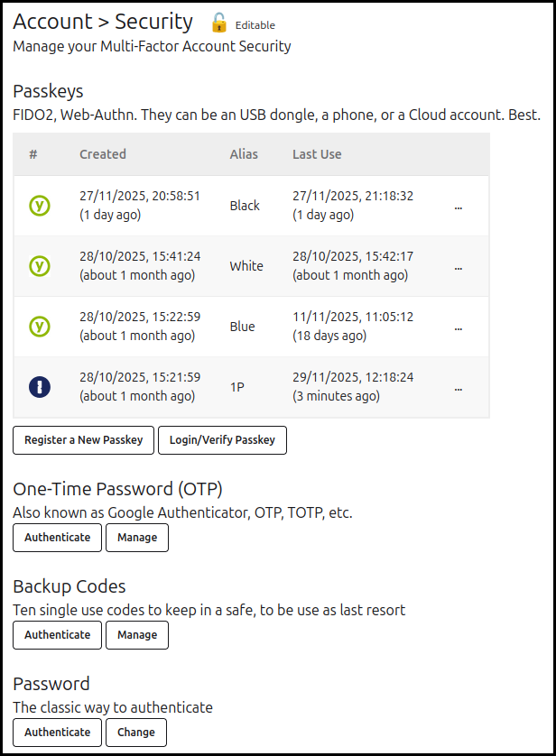
Task: Click the Editable label near the page title
Action: click(254, 25)
